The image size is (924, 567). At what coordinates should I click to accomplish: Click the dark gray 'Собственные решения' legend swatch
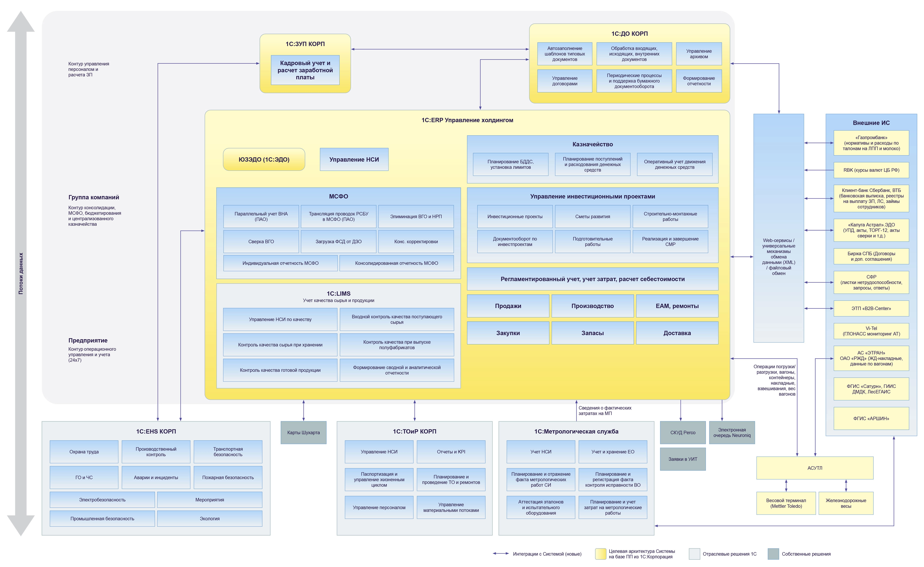(773, 554)
